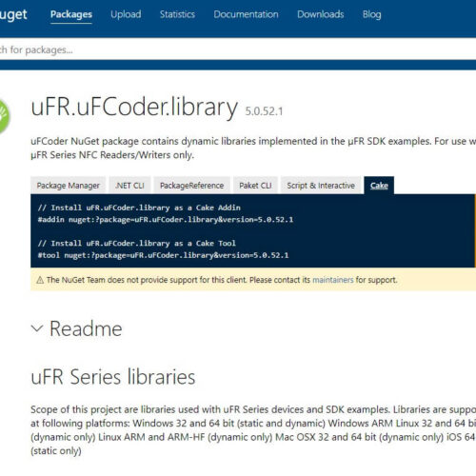Select the Paket CLI tab

(x=255, y=186)
